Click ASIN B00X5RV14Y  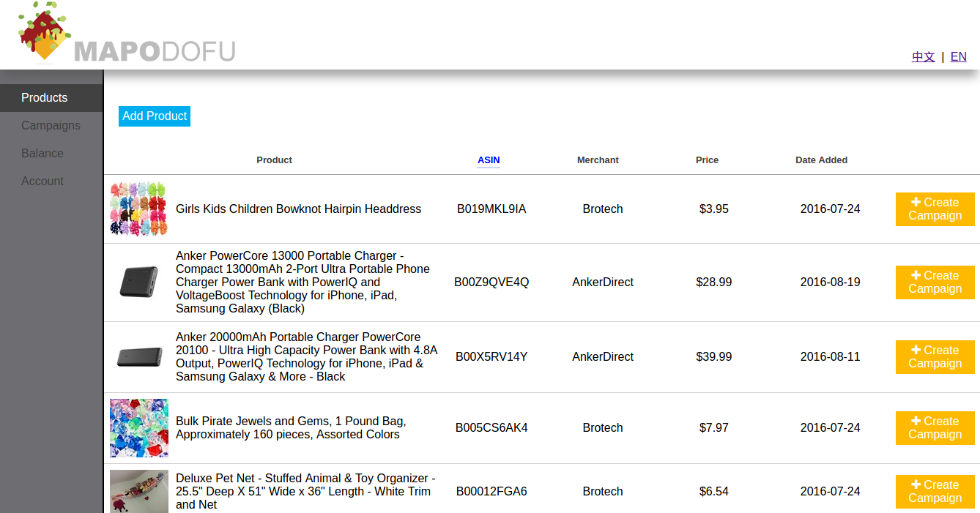(491, 357)
